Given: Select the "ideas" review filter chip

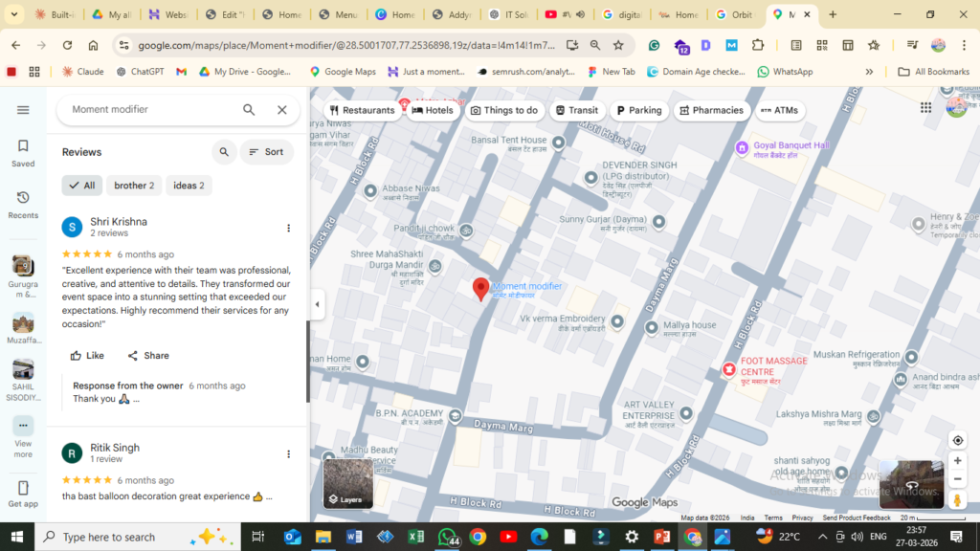Looking at the screenshot, I should [189, 186].
